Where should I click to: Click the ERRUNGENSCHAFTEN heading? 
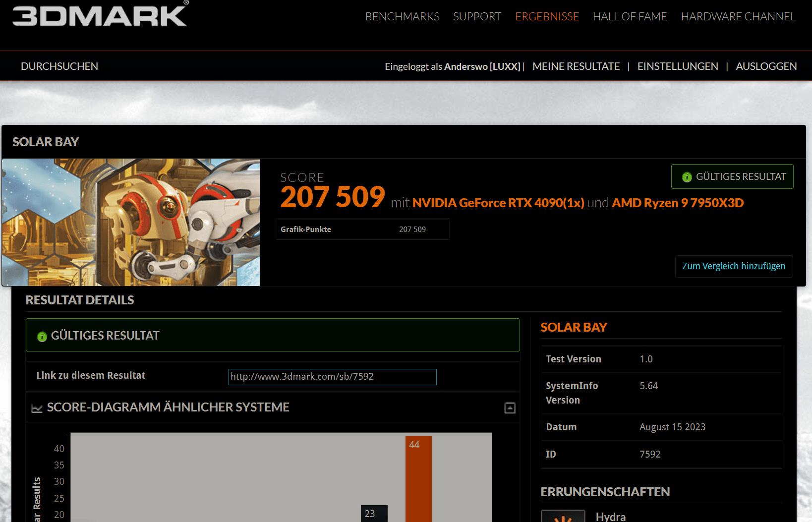[605, 492]
